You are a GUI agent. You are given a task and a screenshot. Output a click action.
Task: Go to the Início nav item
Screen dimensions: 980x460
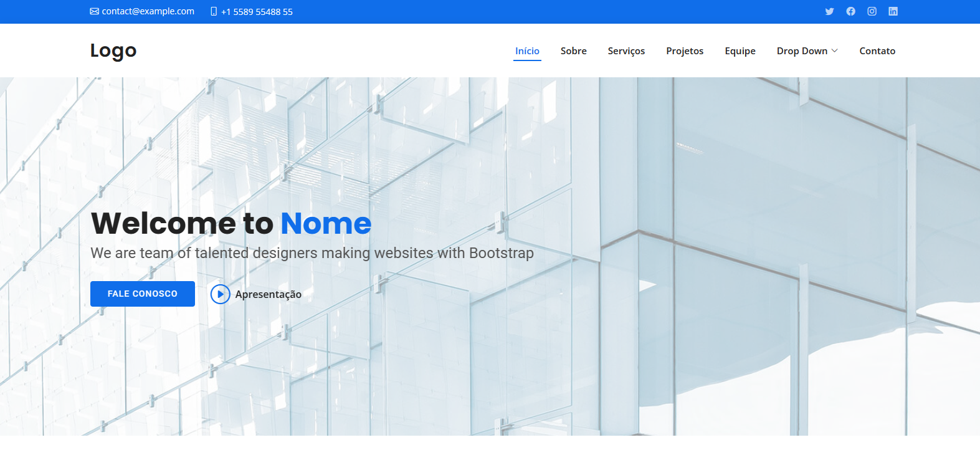527,51
